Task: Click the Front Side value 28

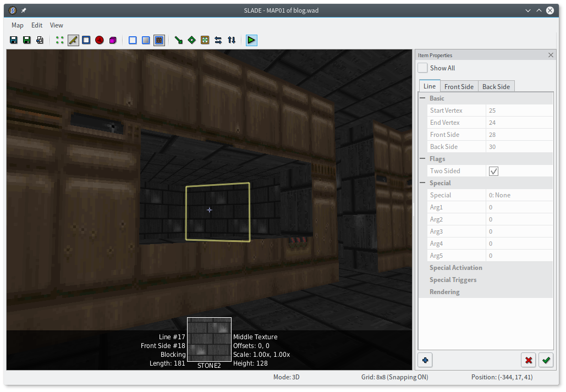Action: tap(519, 135)
